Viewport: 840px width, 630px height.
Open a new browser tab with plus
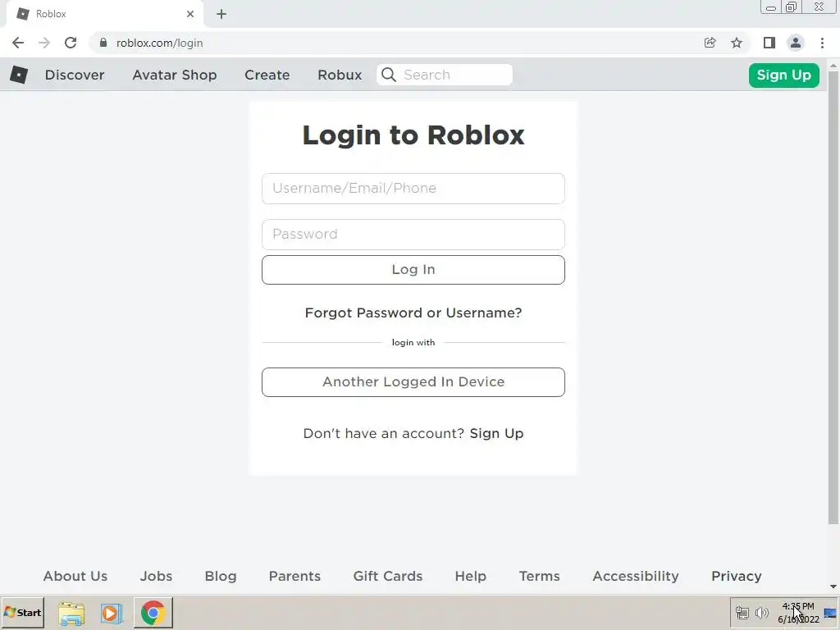(221, 14)
